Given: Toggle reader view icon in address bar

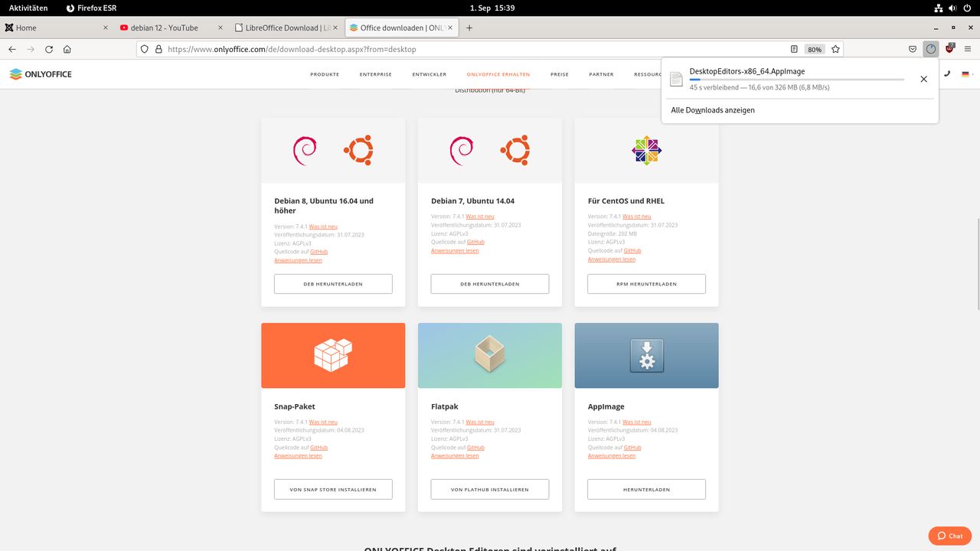Looking at the screenshot, I should tap(794, 49).
